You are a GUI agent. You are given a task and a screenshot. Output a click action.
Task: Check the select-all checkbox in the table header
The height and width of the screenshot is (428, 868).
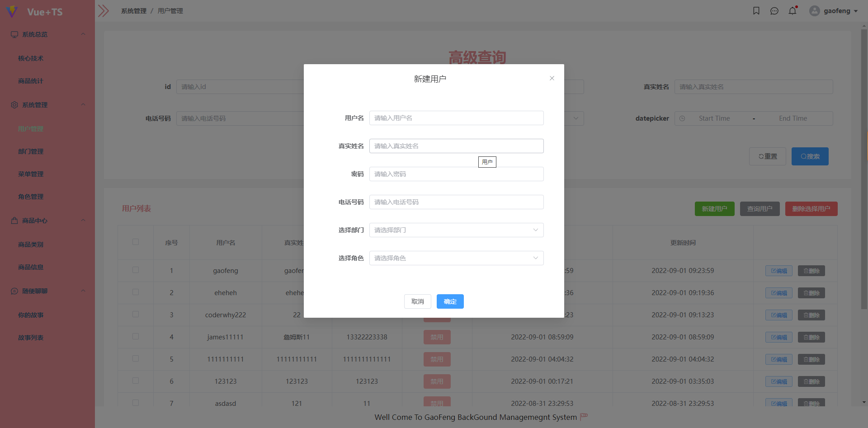pyautogui.click(x=135, y=242)
